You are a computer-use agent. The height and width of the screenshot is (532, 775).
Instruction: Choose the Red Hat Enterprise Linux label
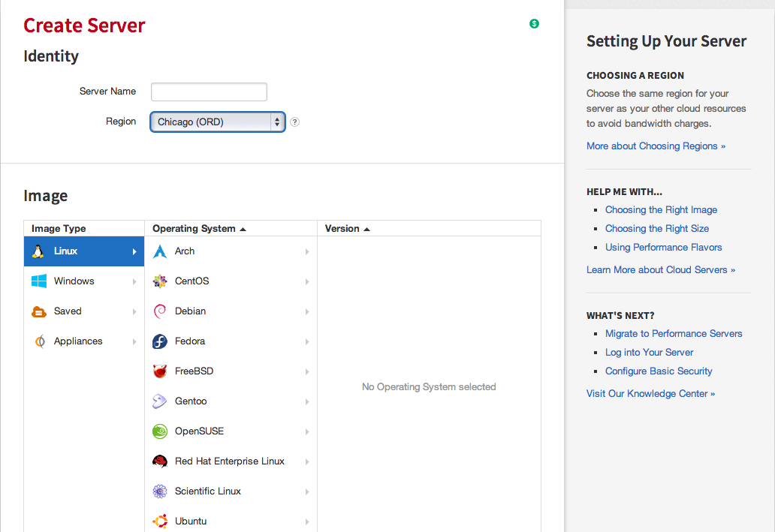tap(229, 461)
